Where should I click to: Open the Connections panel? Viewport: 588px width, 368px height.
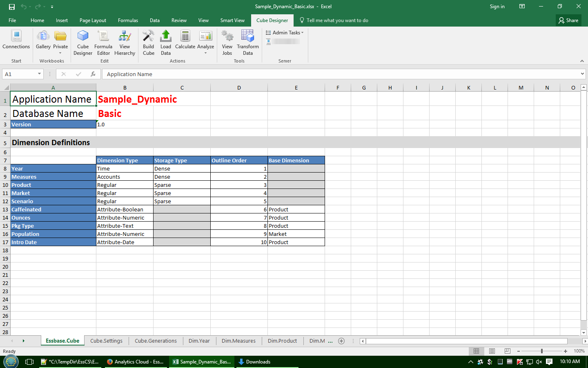(x=16, y=40)
